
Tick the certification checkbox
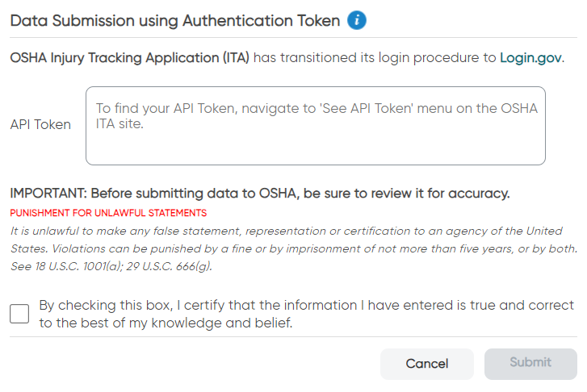[19, 314]
